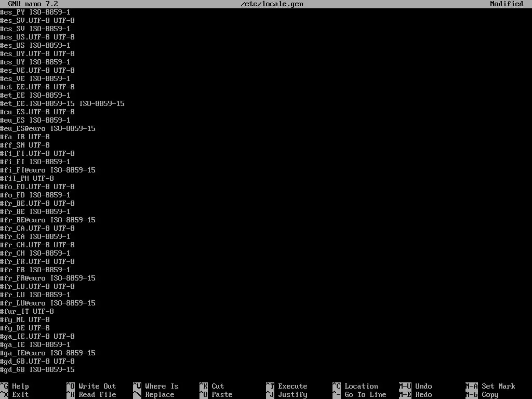Click the GNU nano 7.2 title text
The width and height of the screenshot is (532, 399).
click(x=33, y=4)
